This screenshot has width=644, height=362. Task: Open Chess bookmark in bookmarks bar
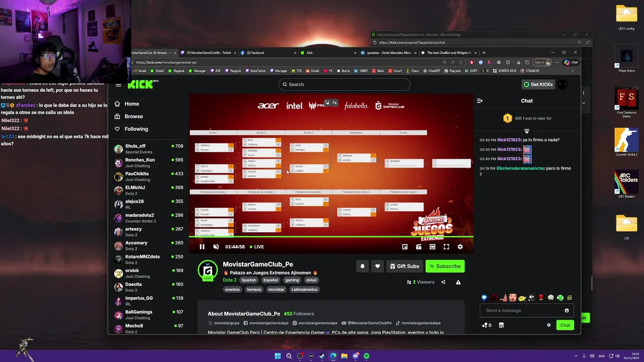tap(413, 71)
